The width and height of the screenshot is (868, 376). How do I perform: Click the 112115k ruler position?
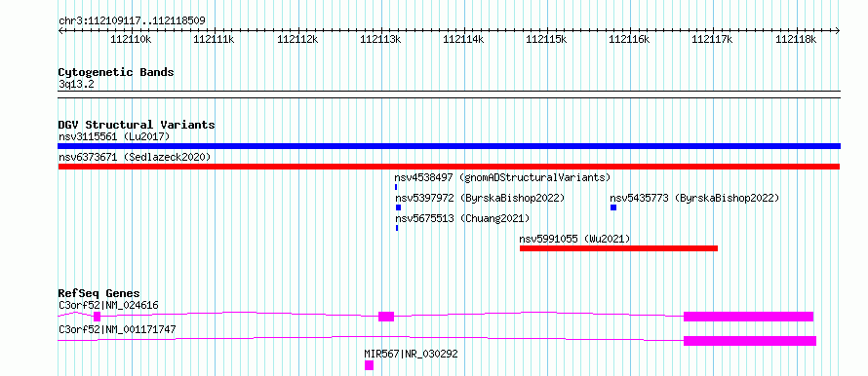click(546, 39)
